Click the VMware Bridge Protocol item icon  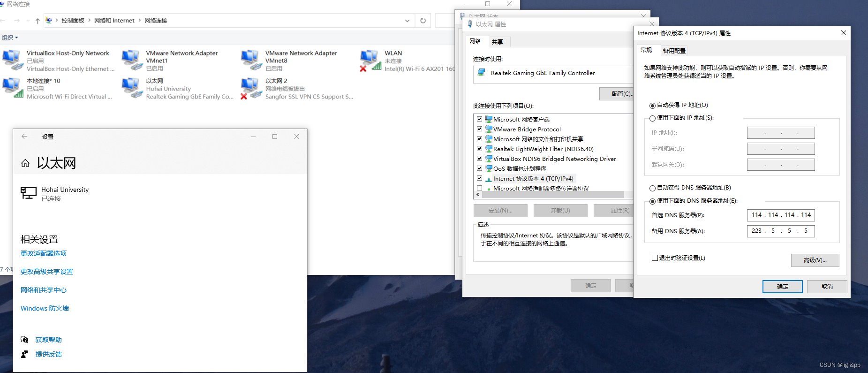pos(489,129)
